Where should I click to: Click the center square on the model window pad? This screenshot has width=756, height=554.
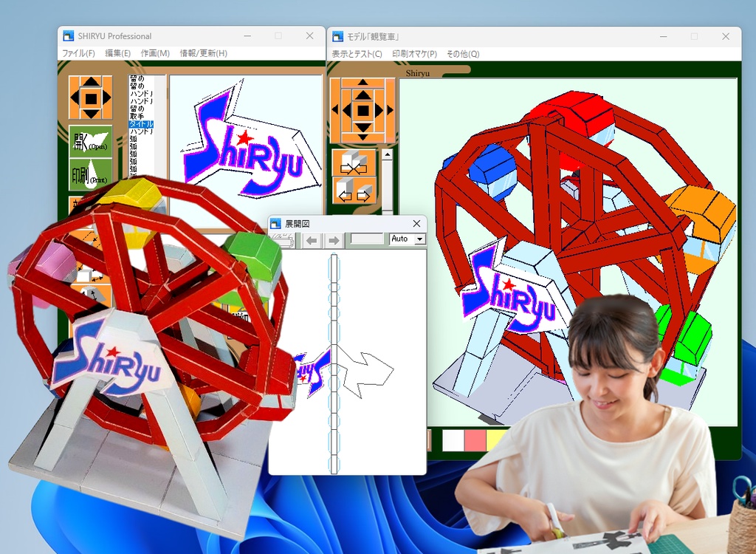(x=363, y=111)
